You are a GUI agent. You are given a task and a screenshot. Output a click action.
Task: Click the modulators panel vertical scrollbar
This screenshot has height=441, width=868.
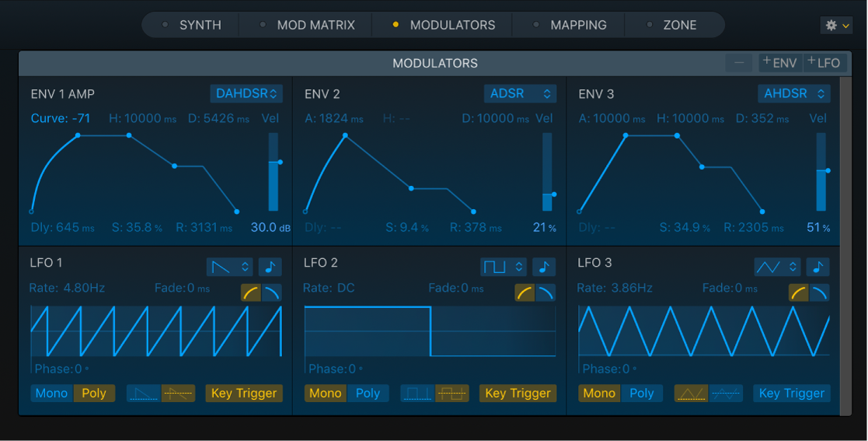pyautogui.click(x=845, y=246)
